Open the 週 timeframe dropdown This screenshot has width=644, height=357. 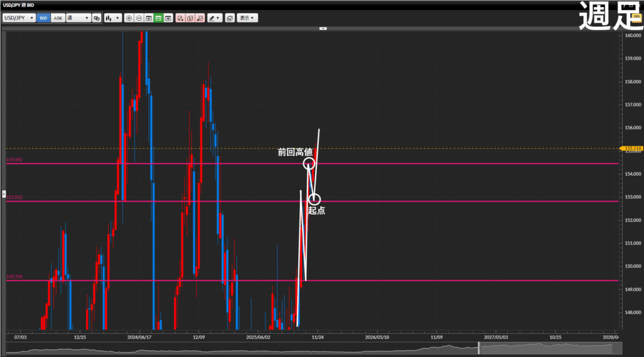tap(77, 18)
